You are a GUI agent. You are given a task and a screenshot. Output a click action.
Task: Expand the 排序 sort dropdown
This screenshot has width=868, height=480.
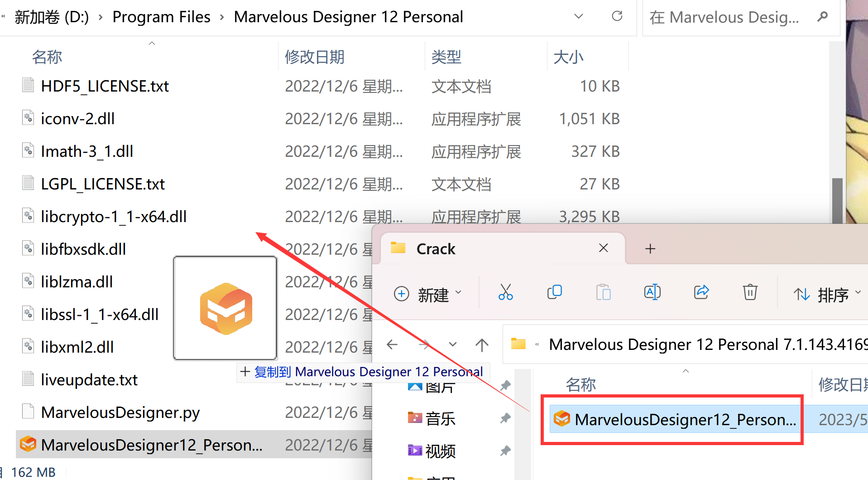point(827,295)
